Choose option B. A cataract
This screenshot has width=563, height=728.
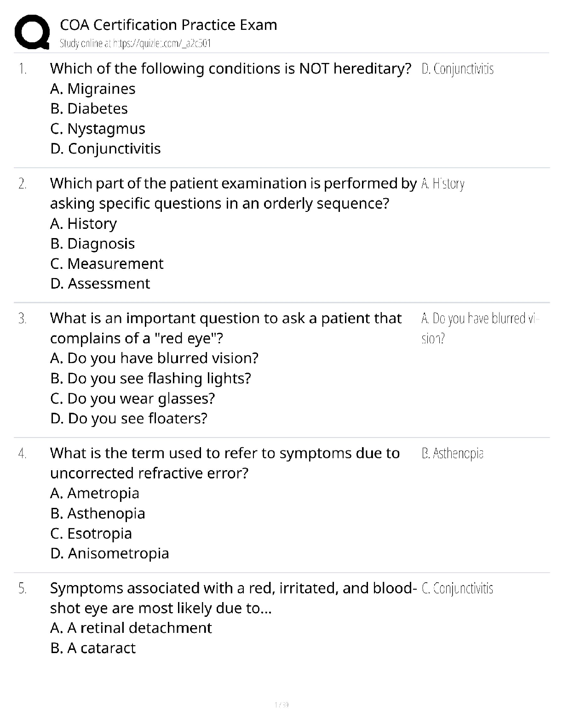pos(93,648)
